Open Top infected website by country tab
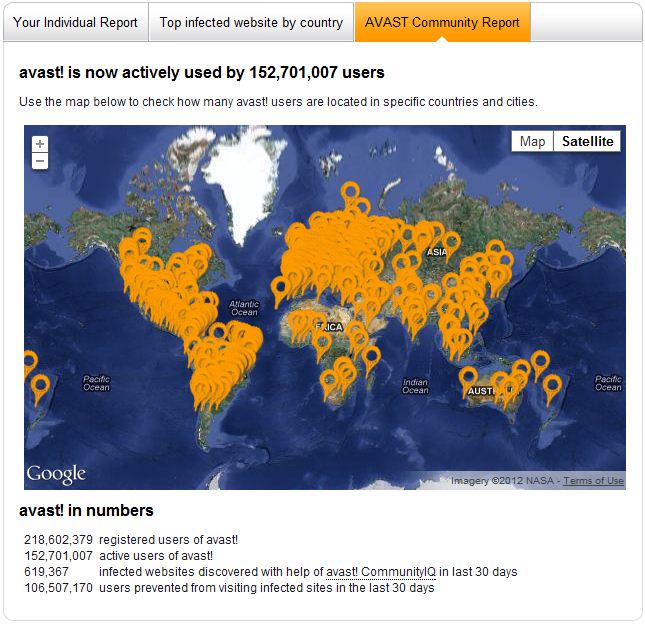 coord(251,22)
